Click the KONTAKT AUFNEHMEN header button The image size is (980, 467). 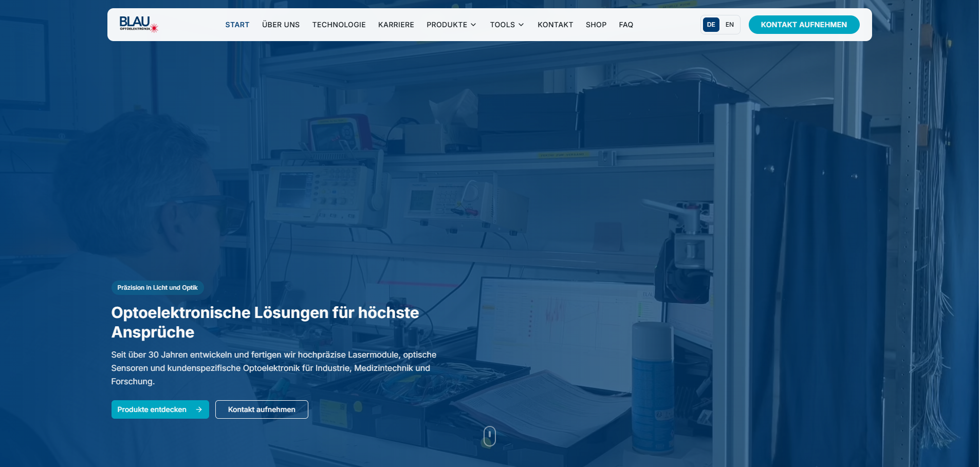(x=804, y=25)
